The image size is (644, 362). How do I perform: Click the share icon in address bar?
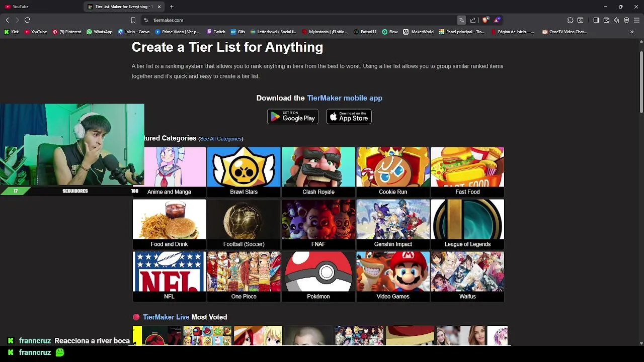coord(473,20)
